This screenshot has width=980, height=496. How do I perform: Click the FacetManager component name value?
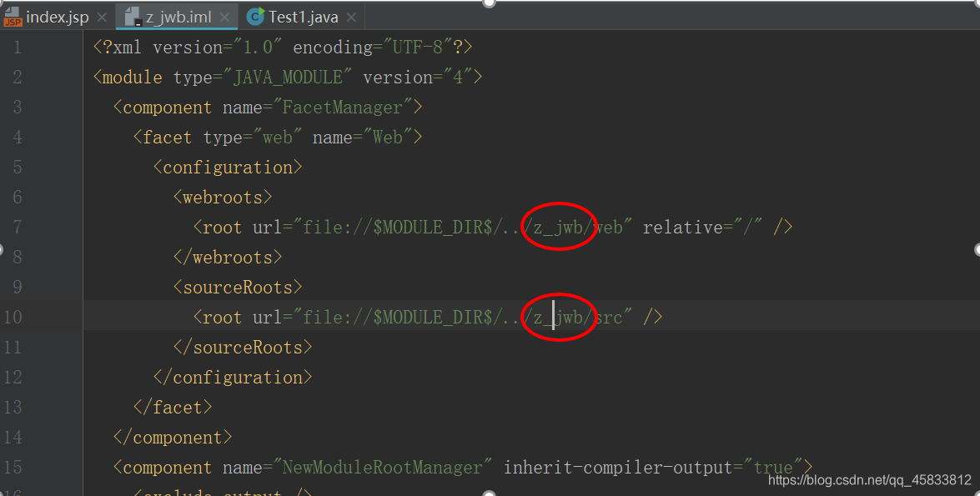343,107
